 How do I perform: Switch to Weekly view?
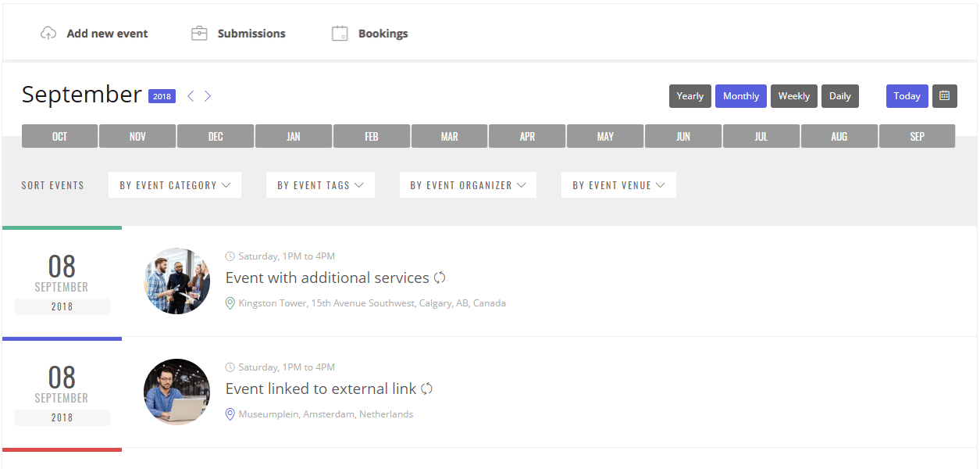pyautogui.click(x=794, y=96)
